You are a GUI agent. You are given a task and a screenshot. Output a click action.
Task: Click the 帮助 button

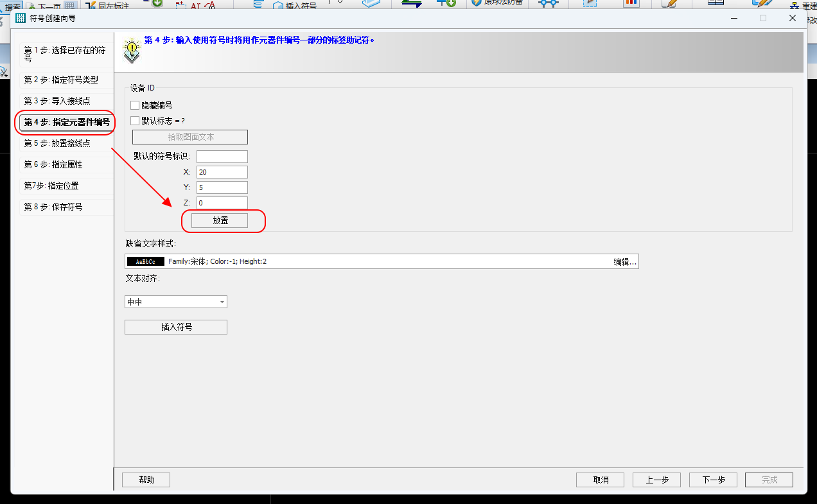pos(146,480)
